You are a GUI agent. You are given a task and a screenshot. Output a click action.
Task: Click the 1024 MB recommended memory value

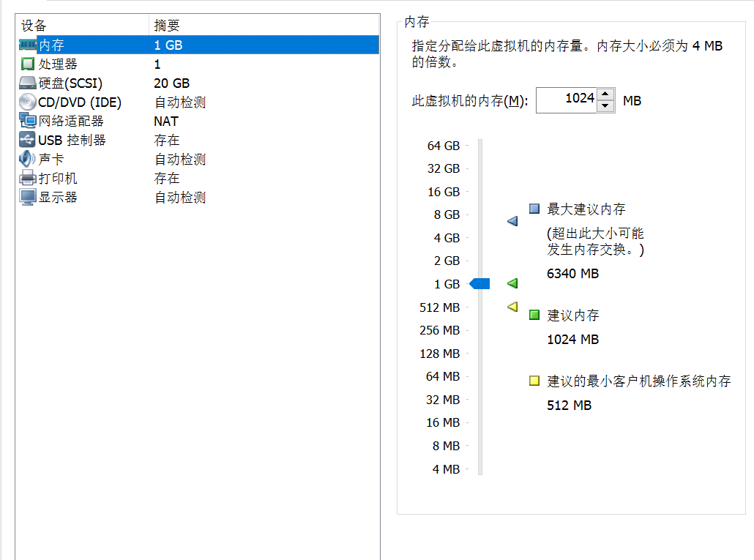click(x=572, y=340)
